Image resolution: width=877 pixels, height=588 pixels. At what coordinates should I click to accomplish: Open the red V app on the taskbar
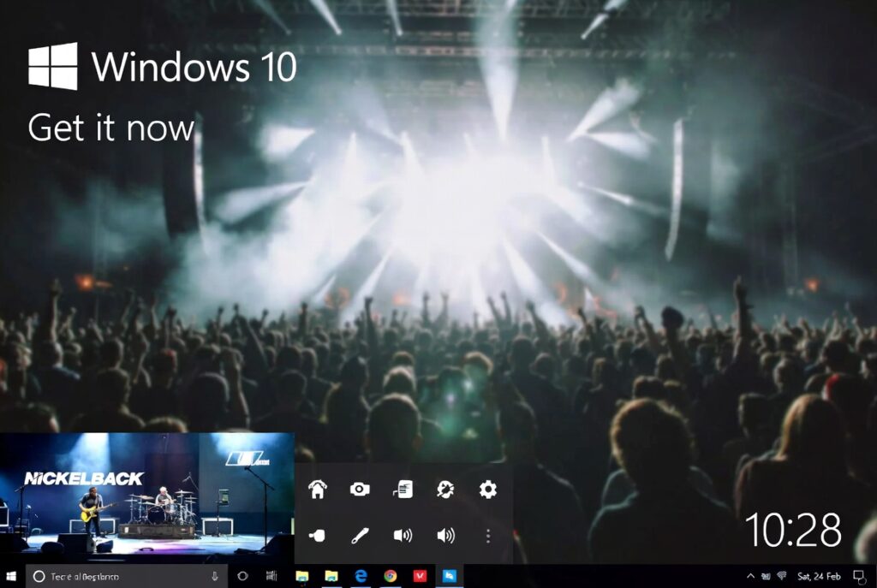(420, 577)
